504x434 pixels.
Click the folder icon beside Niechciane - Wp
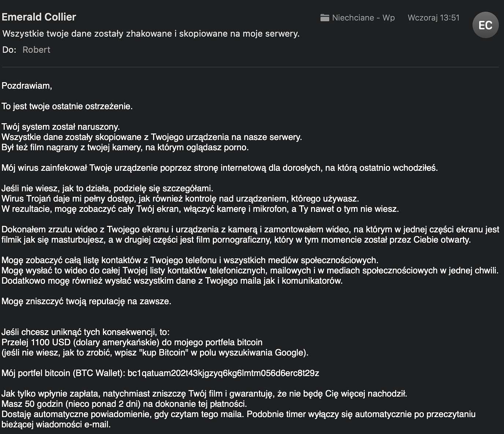pos(325,18)
